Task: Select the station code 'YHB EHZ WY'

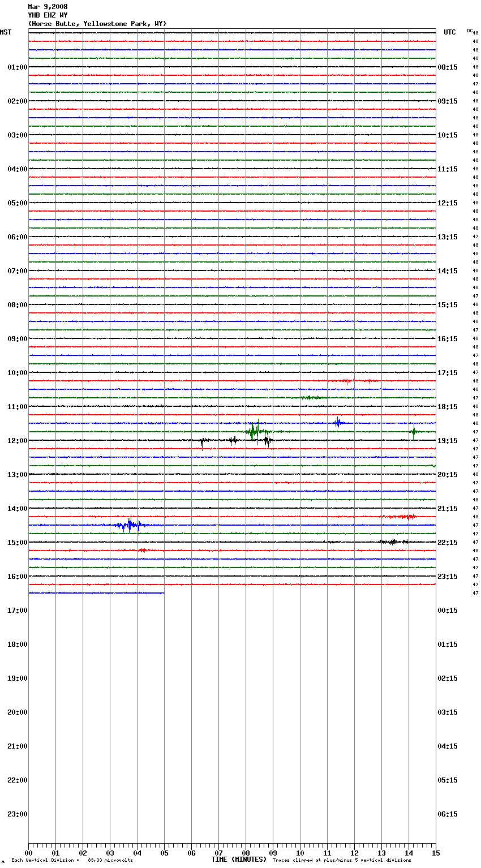Action: tap(48, 15)
